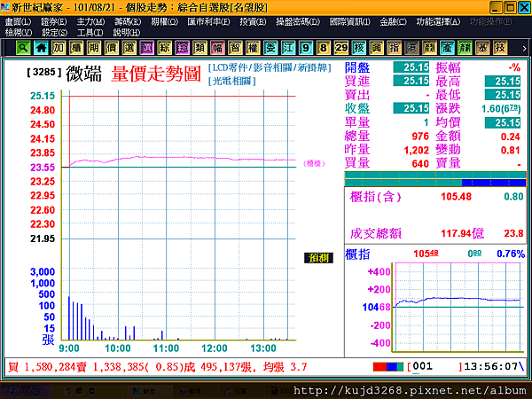This screenshot has height=399, width=532.
Task: Click the 買量 value 640
Action: pyautogui.click(x=420, y=164)
